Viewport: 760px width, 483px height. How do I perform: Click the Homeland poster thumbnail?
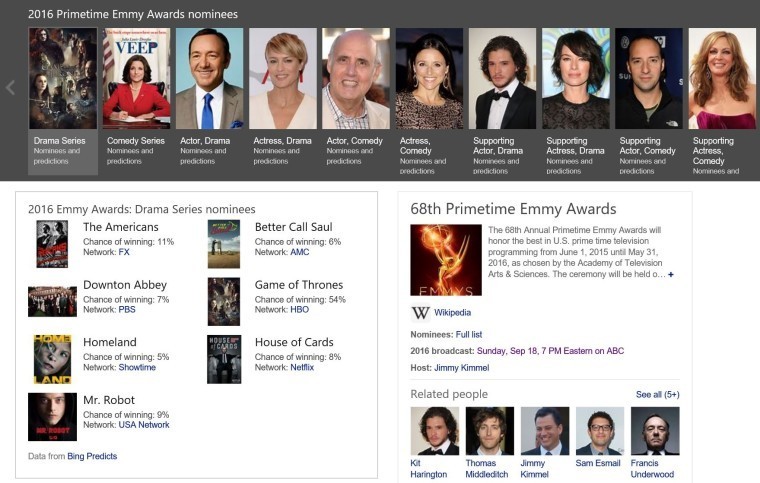pos(52,359)
